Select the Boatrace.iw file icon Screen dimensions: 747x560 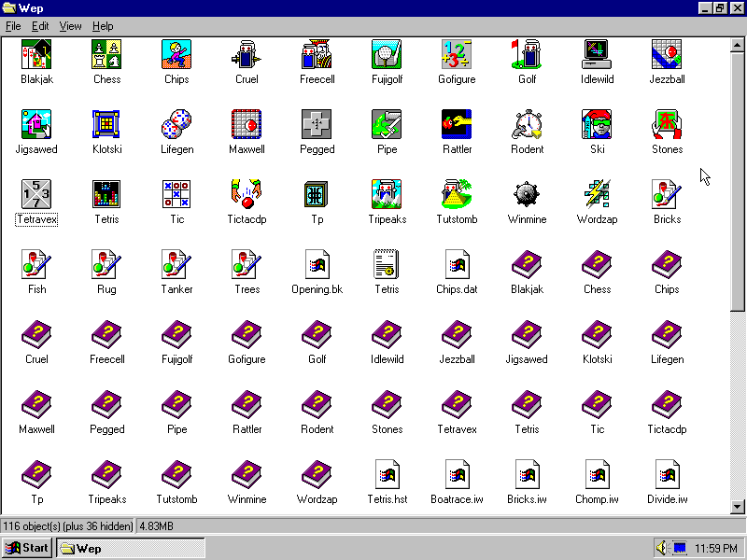457,474
